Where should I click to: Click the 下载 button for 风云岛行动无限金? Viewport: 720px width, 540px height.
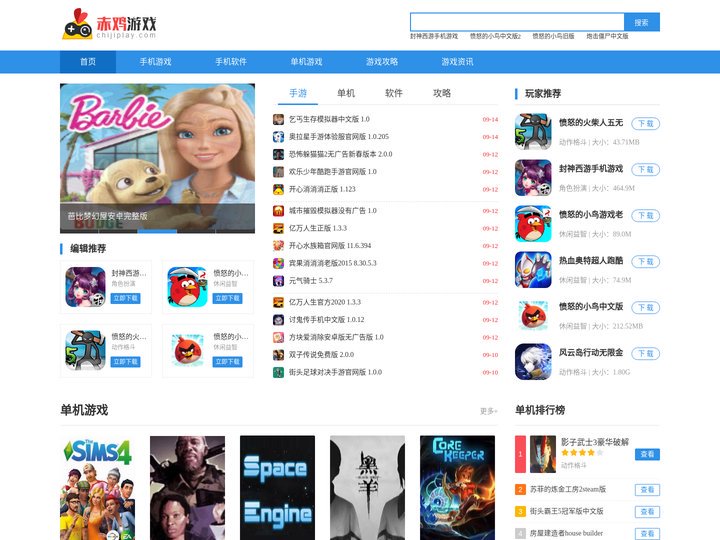(x=646, y=353)
